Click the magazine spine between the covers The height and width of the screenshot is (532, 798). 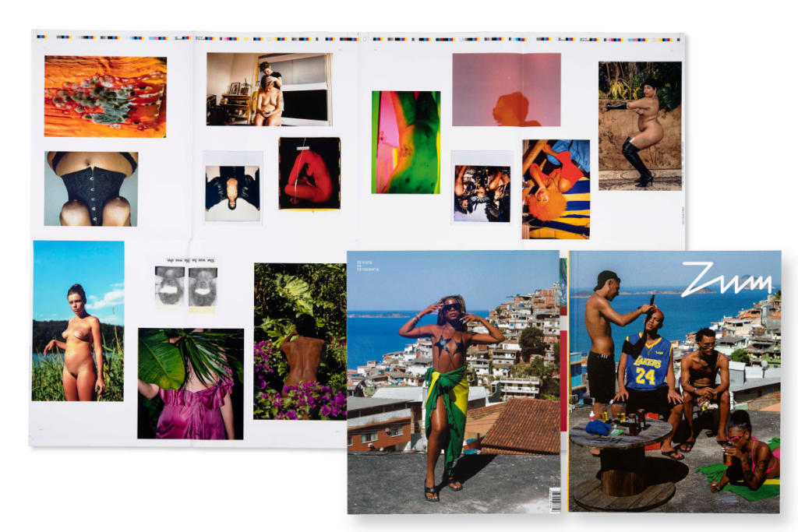coord(564,382)
